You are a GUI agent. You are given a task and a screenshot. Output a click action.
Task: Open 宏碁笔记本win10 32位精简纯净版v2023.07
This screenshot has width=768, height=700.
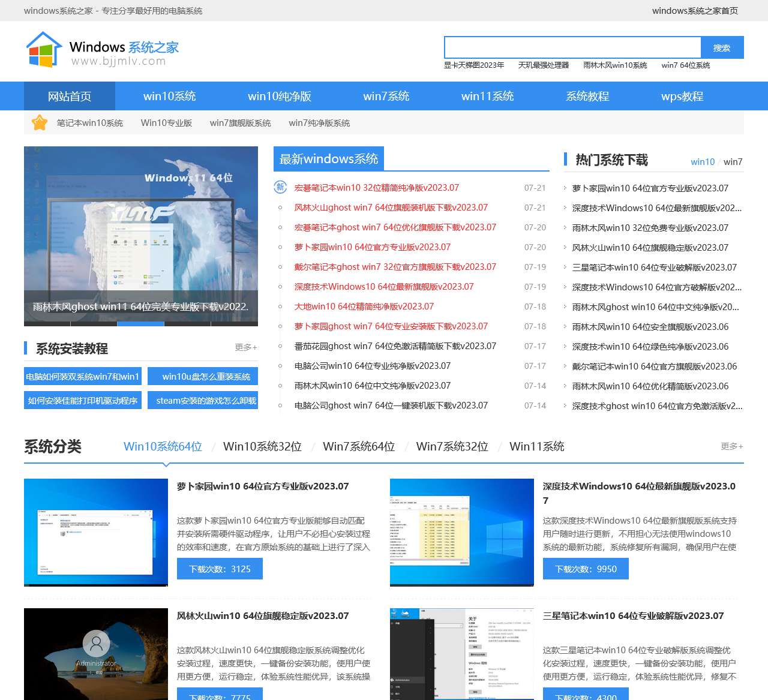[x=377, y=188]
